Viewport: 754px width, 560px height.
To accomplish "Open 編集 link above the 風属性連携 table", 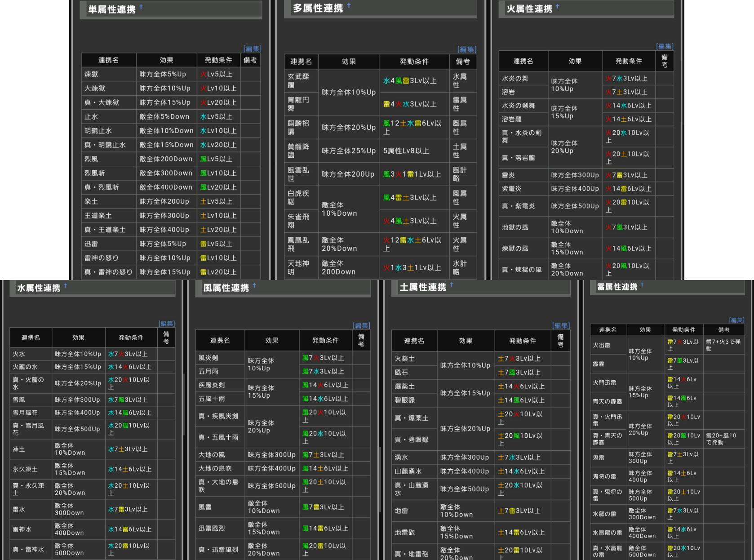I will click(362, 325).
